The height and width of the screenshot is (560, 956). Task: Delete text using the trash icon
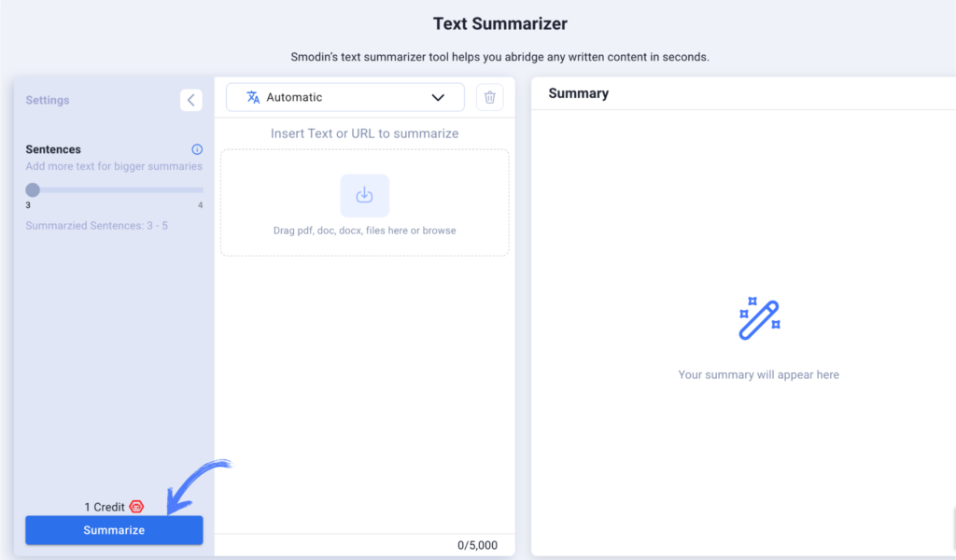(x=489, y=97)
